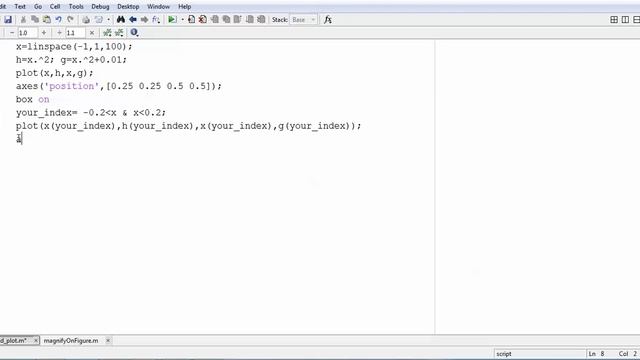Close the d_plot.m tab

[36, 340]
